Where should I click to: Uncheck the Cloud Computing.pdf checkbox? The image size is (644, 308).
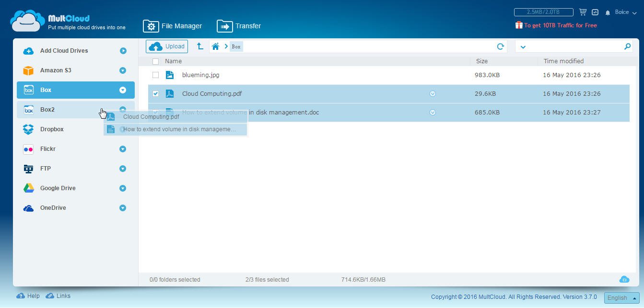[155, 94]
